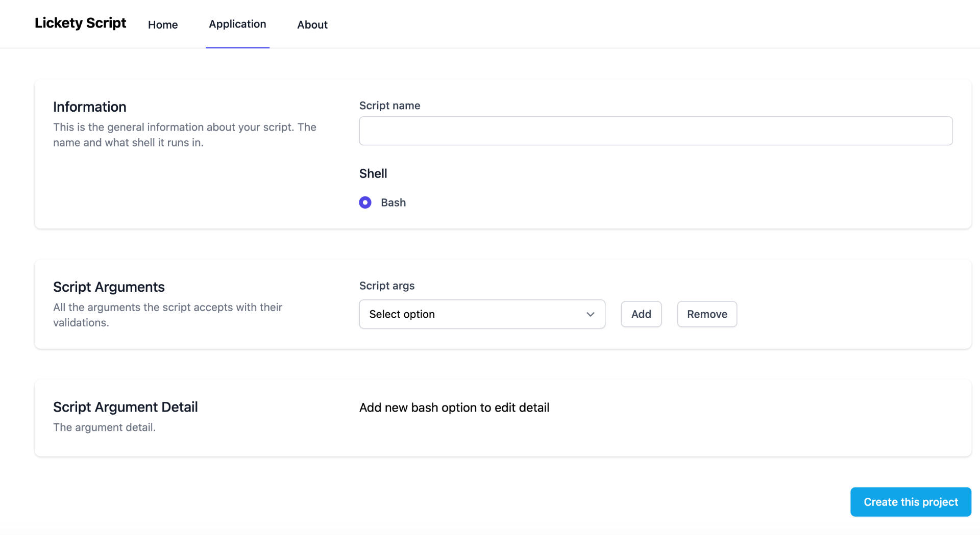
Task: Open the About page
Action: point(312,24)
